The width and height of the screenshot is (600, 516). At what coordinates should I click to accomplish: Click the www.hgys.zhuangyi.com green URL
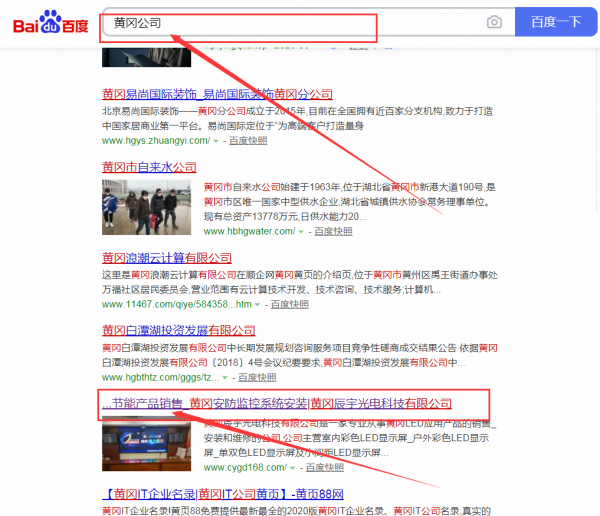click(155, 141)
